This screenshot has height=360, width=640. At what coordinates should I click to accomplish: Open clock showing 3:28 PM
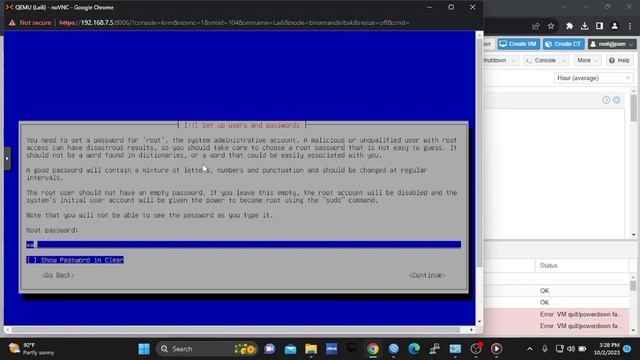point(607,349)
